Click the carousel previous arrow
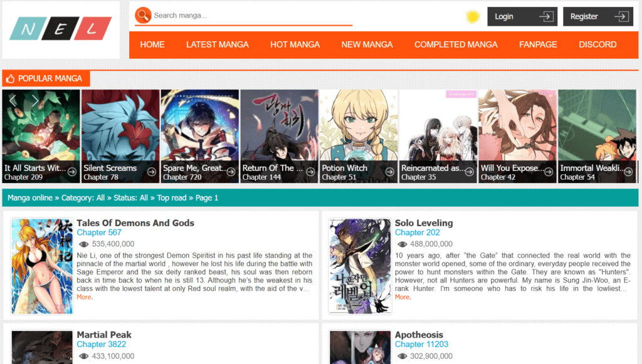 [13, 100]
